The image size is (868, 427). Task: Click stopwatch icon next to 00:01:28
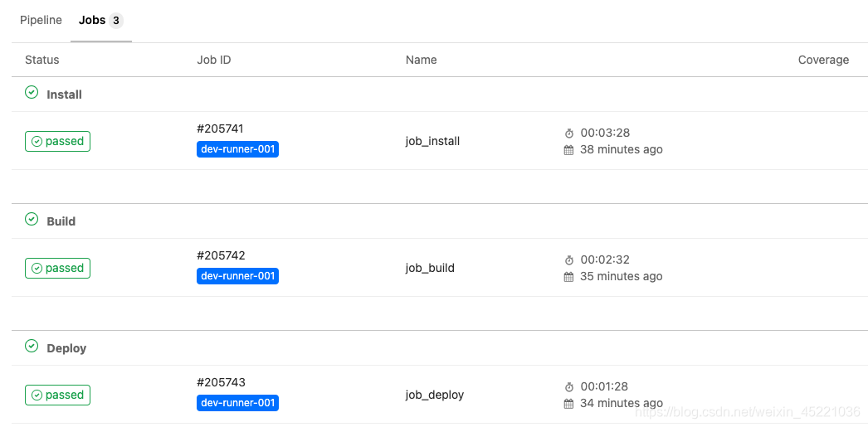tap(569, 386)
